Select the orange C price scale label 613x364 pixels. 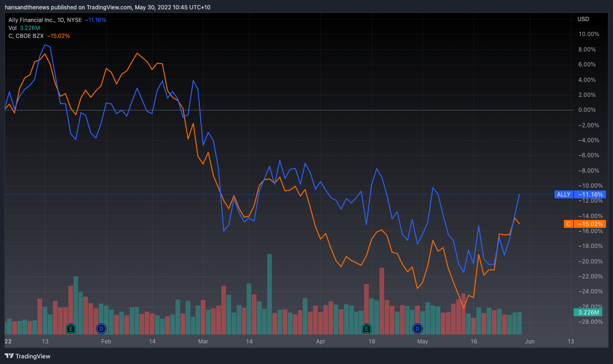coord(584,224)
